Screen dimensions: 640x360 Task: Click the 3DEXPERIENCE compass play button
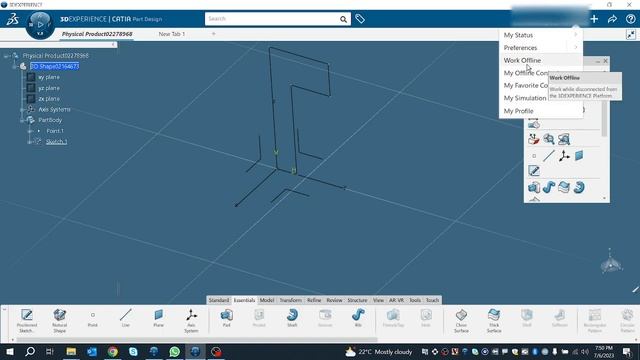coord(40,25)
